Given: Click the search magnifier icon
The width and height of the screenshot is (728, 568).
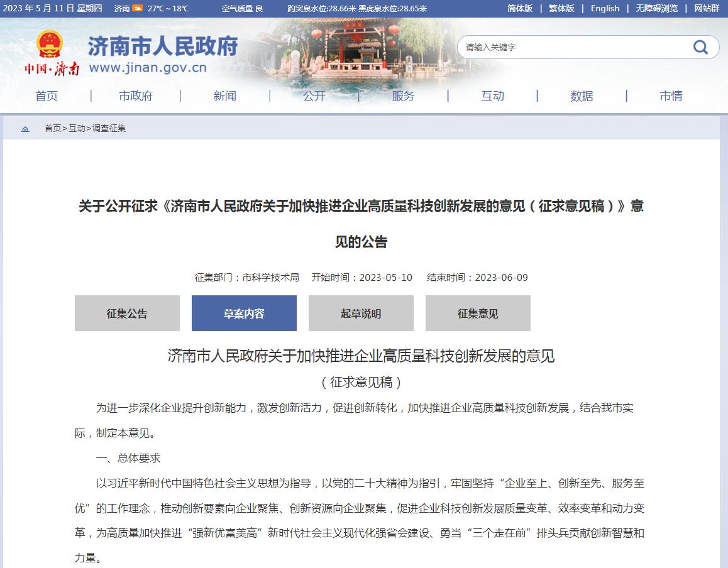Looking at the screenshot, I should click(x=700, y=47).
